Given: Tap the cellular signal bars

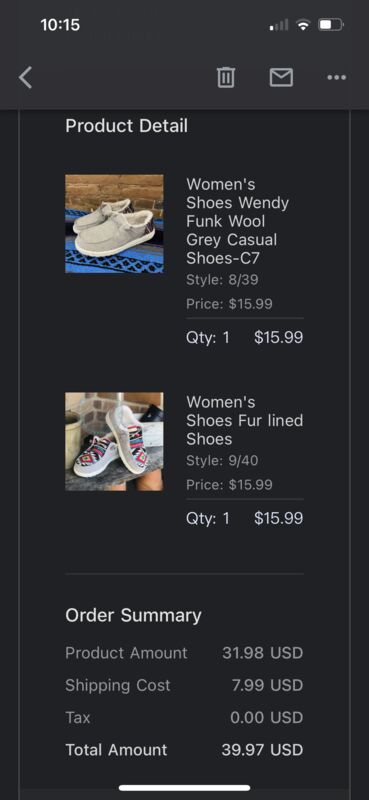Looking at the screenshot, I should [279, 24].
